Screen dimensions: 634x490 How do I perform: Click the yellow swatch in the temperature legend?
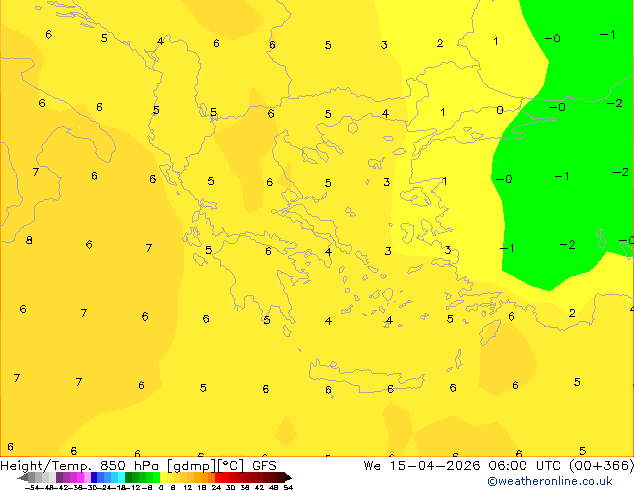163,477
